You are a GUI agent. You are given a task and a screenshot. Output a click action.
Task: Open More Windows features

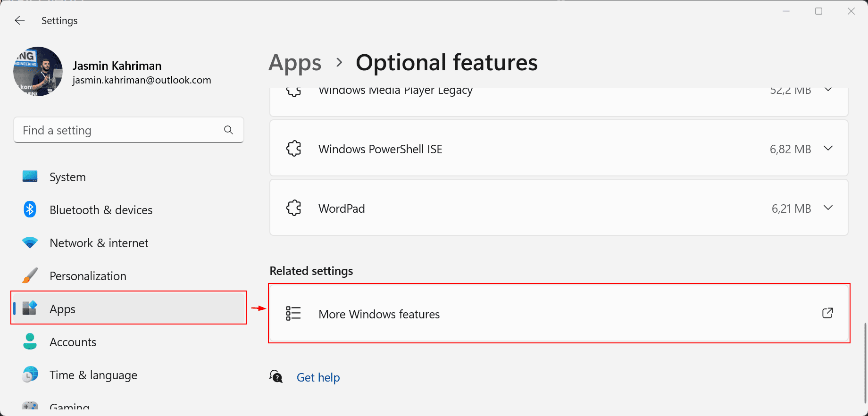[x=559, y=313]
